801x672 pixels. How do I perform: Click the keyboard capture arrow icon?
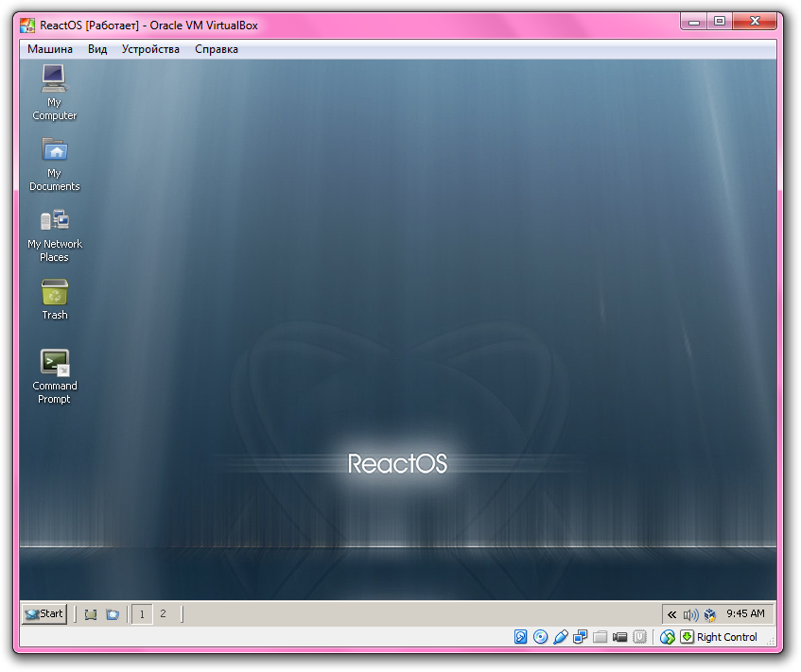coord(688,637)
